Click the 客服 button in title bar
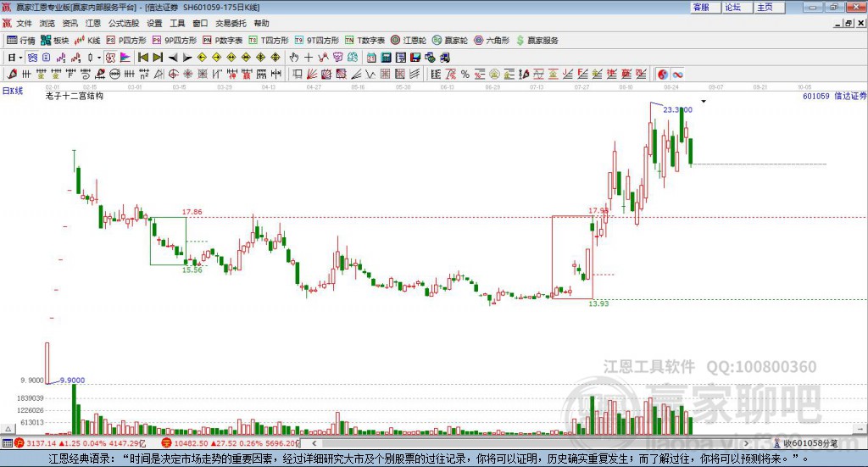The height and width of the screenshot is (467, 868). click(x=704, y=7)
